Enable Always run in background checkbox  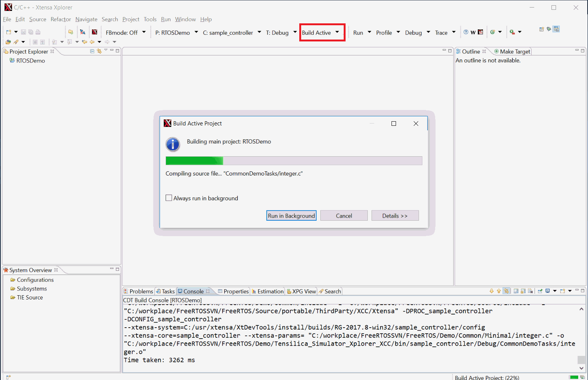coord(169,198)
